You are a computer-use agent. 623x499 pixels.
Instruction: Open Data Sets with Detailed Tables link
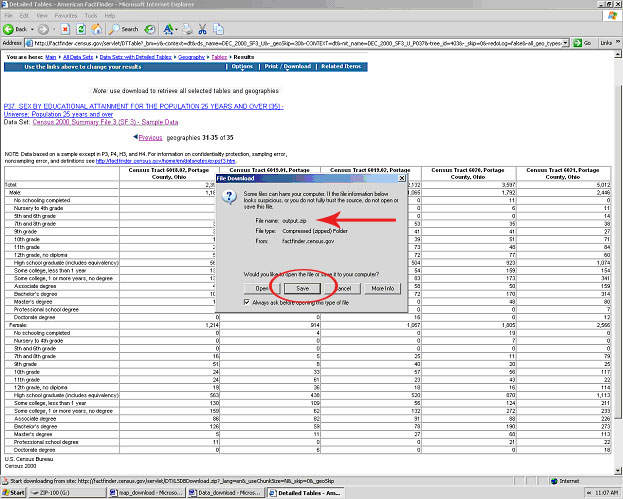coord(135,57)
